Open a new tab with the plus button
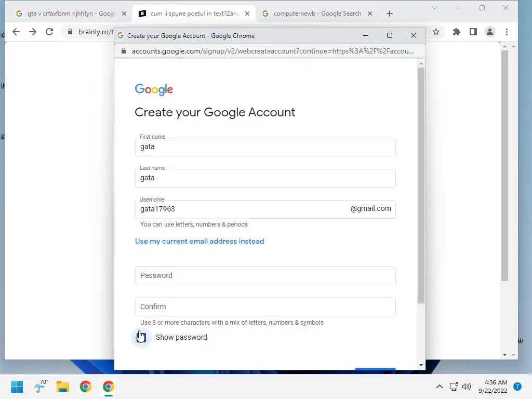This screenshot has height=399, width=532. [390, 14]
